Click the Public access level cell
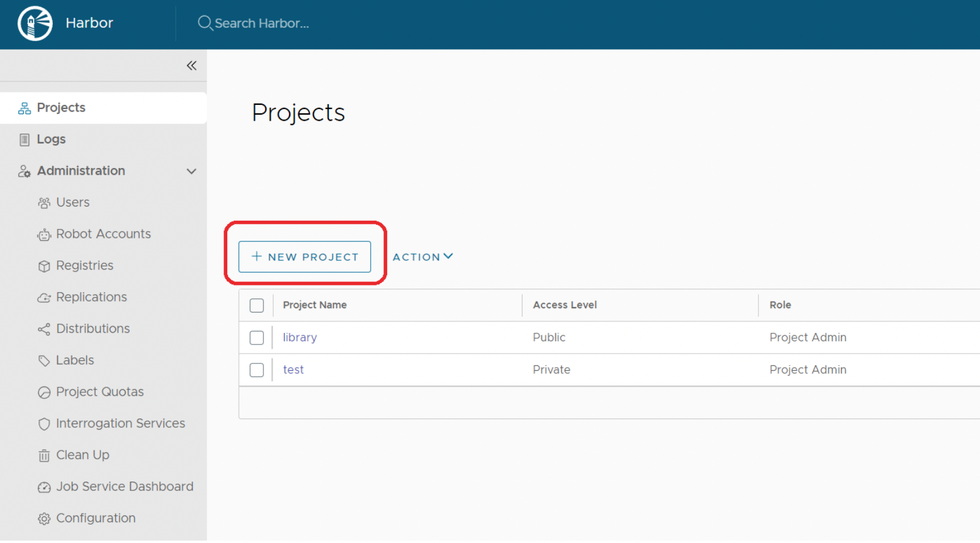 549,338
